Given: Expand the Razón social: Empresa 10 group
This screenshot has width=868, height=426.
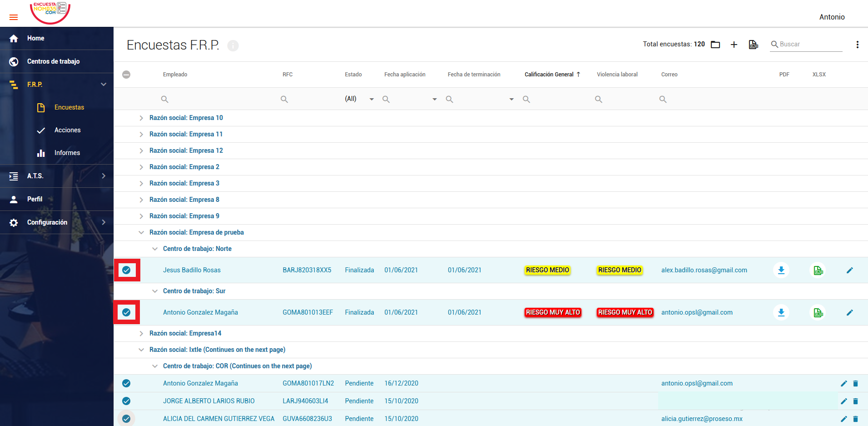Looking at the screenshot, I should [141, 118].
